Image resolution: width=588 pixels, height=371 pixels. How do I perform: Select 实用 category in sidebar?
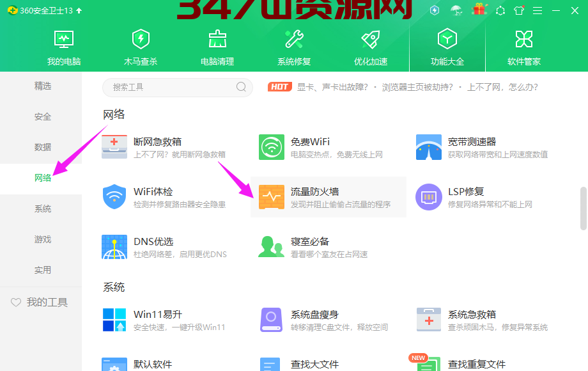coord(43,270)
